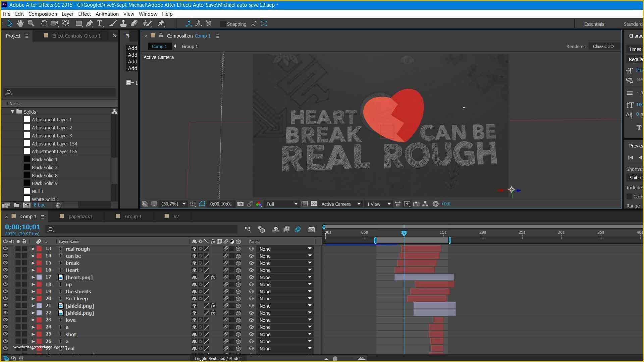644x362 pixels.
Task: Select the Clone Stamp tool
Action: tap(123, 23)
